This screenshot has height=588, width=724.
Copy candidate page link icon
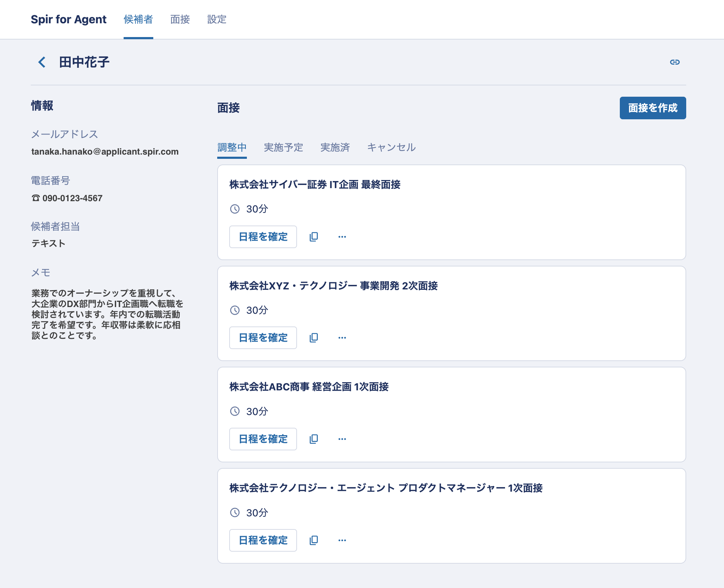click(x=675, y=62)
